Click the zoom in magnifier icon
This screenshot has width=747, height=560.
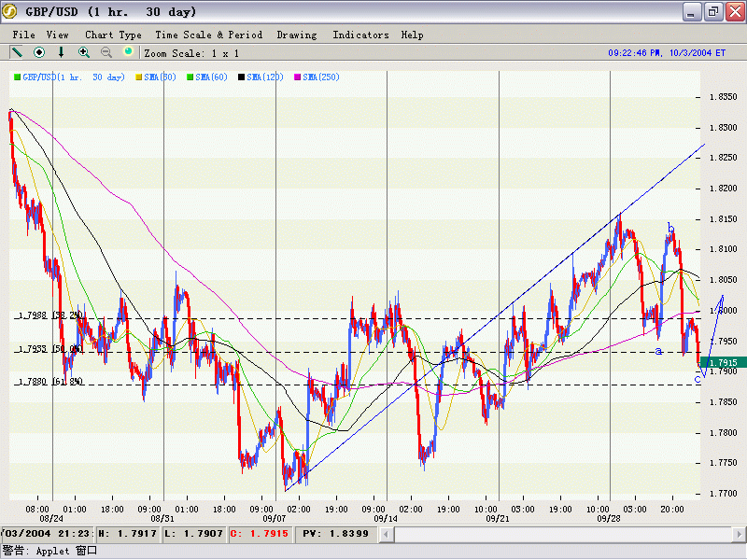tap(84, 52)
